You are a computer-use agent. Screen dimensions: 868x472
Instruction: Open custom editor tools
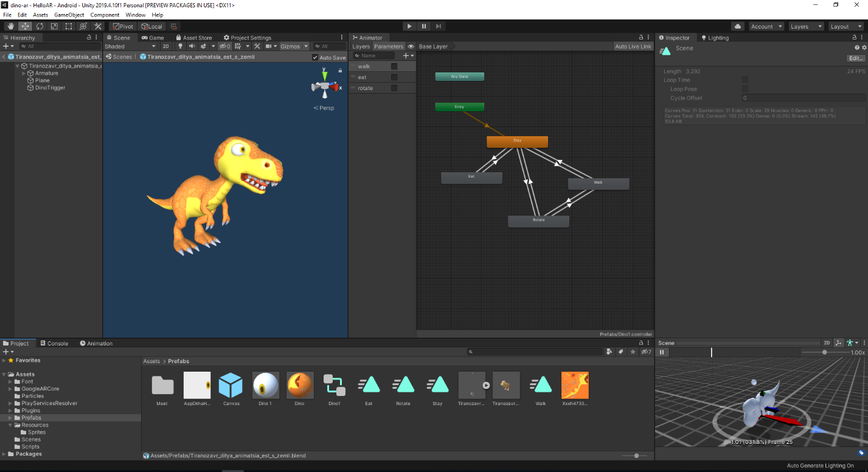coord(98,26)
